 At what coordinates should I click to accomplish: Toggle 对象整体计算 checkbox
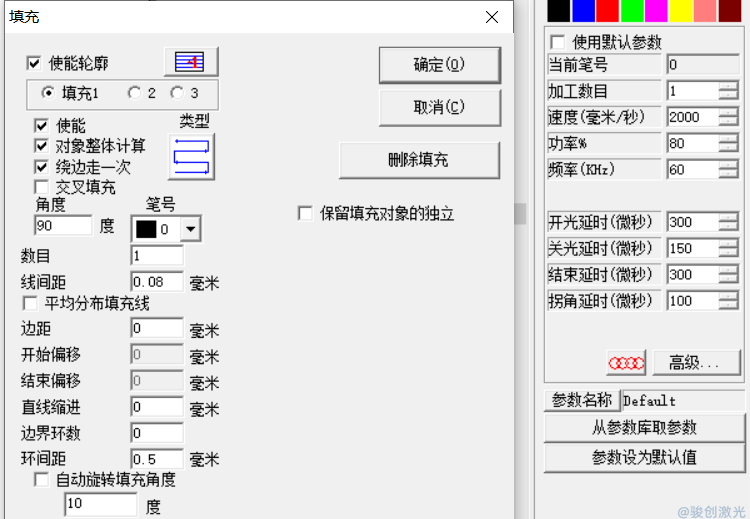pos(42,146)
